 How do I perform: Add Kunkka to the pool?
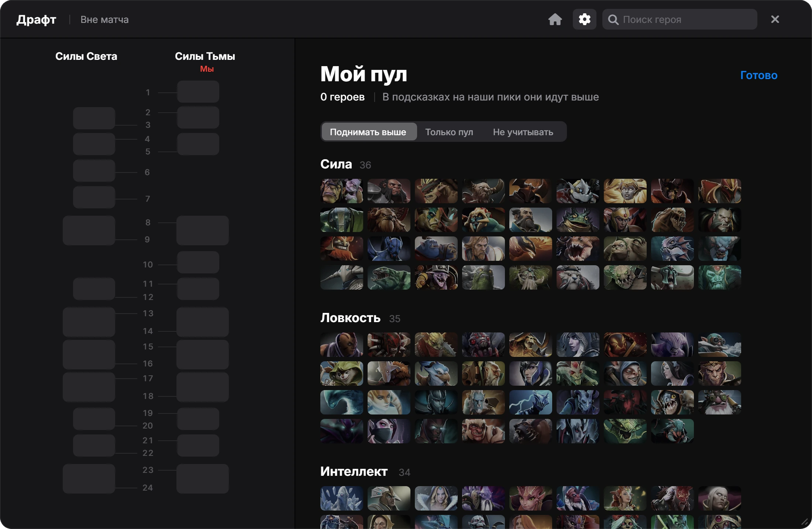tap(530, 220)
